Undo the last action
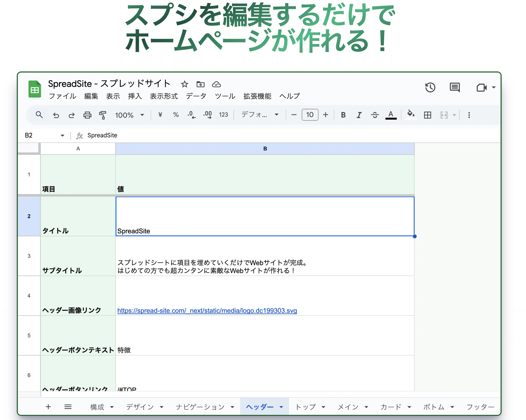 [x=56, y=115]
